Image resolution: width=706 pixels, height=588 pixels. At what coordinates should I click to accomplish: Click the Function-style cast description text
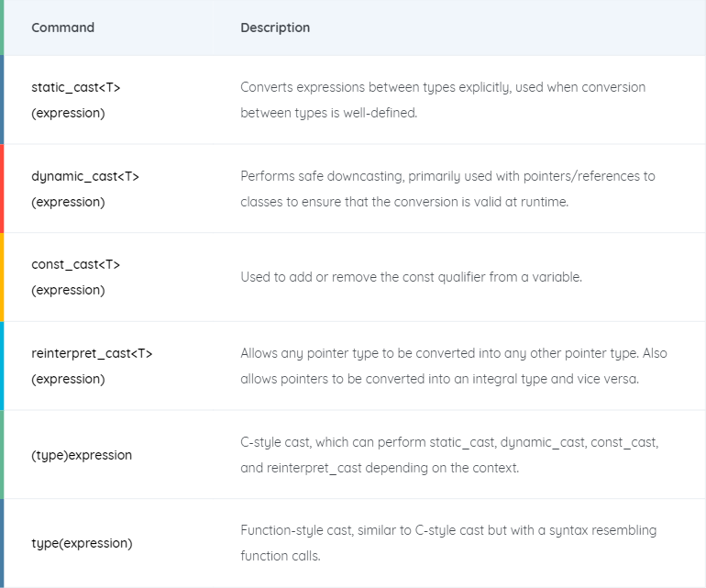pos(448,543)
